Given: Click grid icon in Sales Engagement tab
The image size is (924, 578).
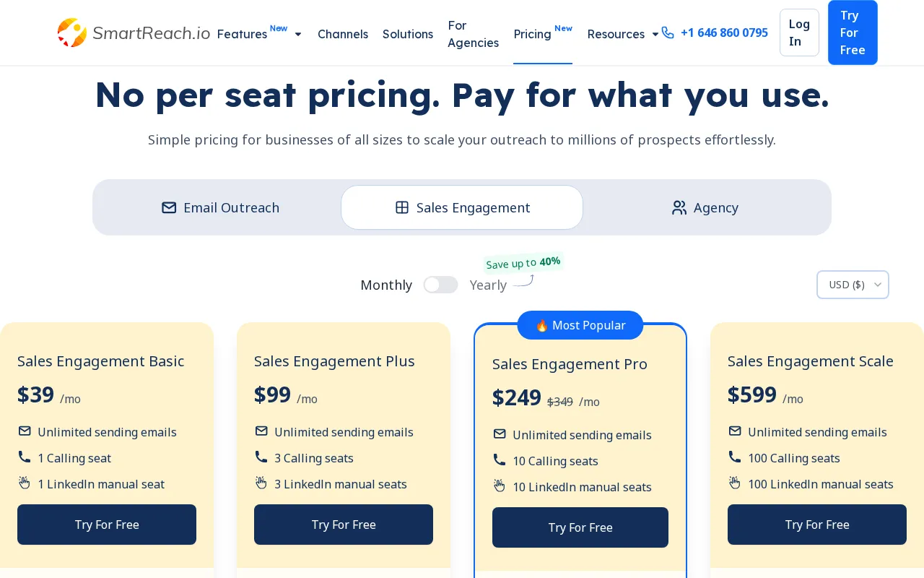Looking at the screenshot, I should [x=402, y=208].
